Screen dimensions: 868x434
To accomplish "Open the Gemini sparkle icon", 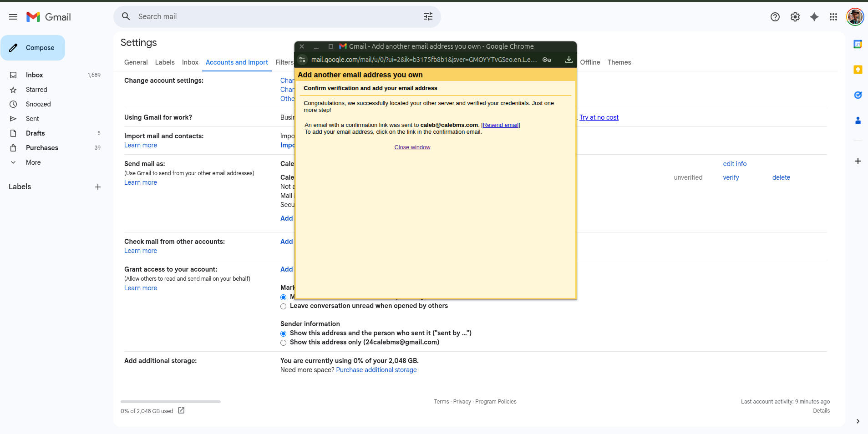I will pos(814,17).
